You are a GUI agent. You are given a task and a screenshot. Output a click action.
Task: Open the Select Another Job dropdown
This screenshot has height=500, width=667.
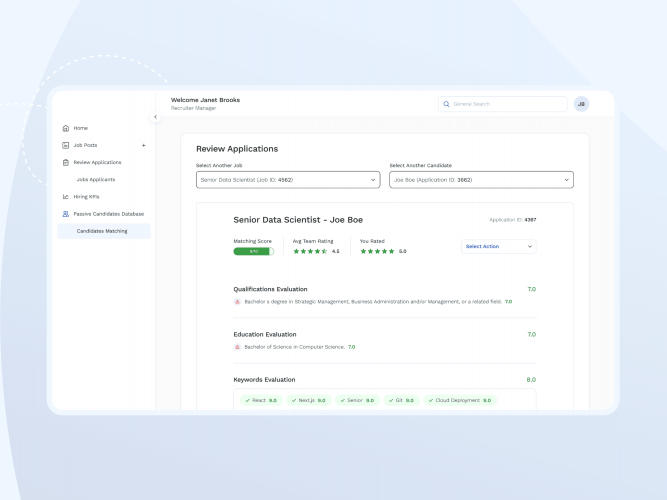[x=287, y=180]
